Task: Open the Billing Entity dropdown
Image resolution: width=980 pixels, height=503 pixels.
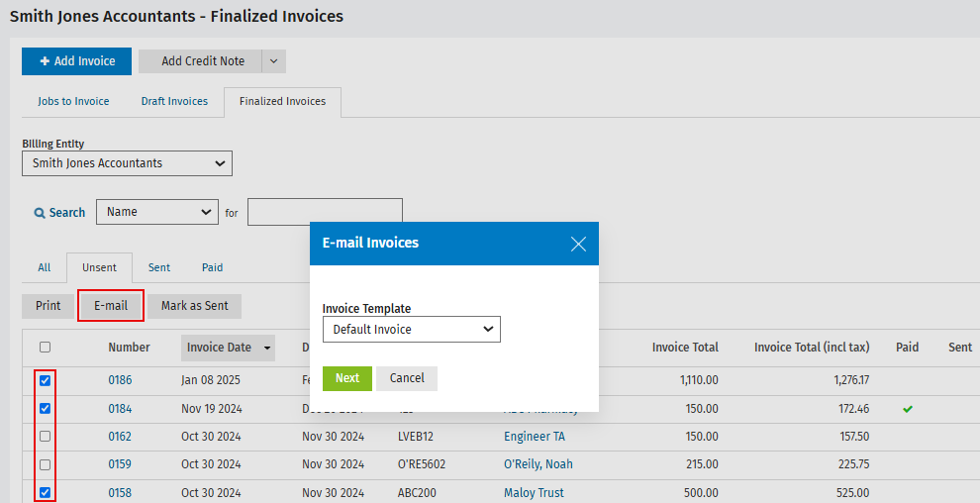Action: click(x=127, y=163)
